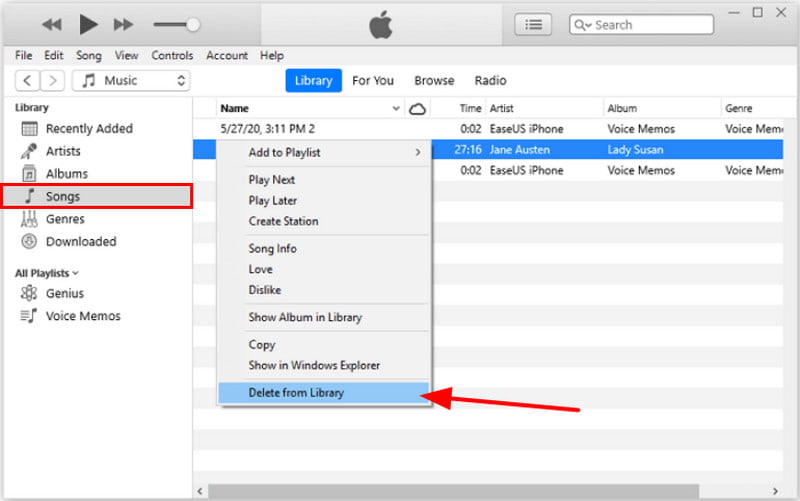The width and height of the screenshot is (800, 501).
Task: Maximize the iTunes window
Action: (758, 12)
